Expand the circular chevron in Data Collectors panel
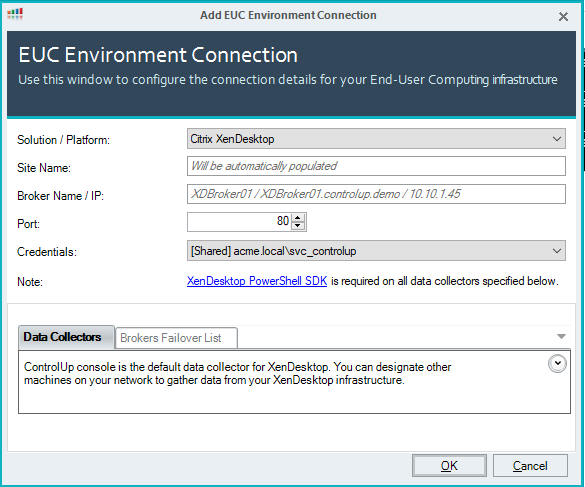Viewport: 585px width, 487px height. coord(557,363)
